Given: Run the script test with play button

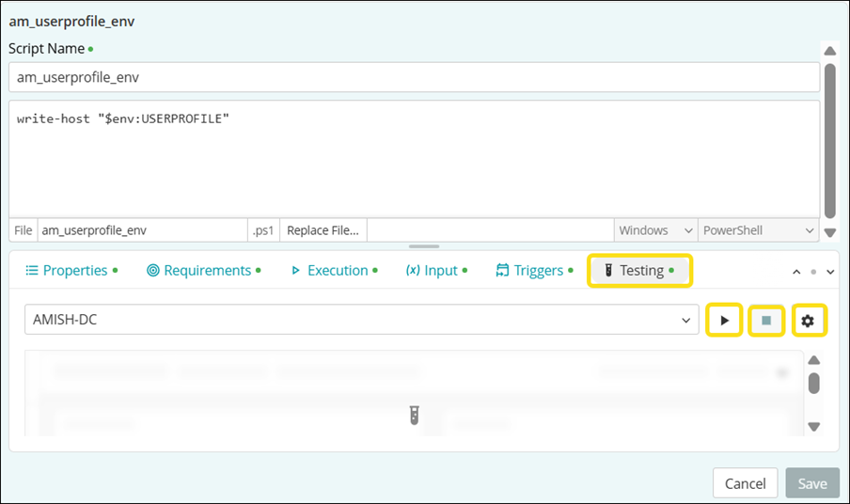Looking at the screenshot, I should point(724,321).
